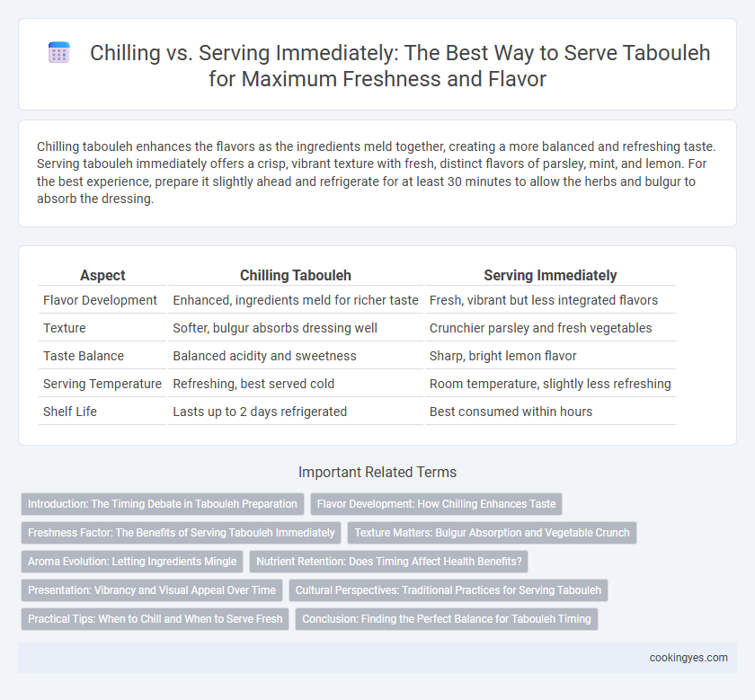Select 'Flavor Development: How Chilling Enhances Taste' tag
The width and height of the screenshot is (755, 700).
point(436,504)
